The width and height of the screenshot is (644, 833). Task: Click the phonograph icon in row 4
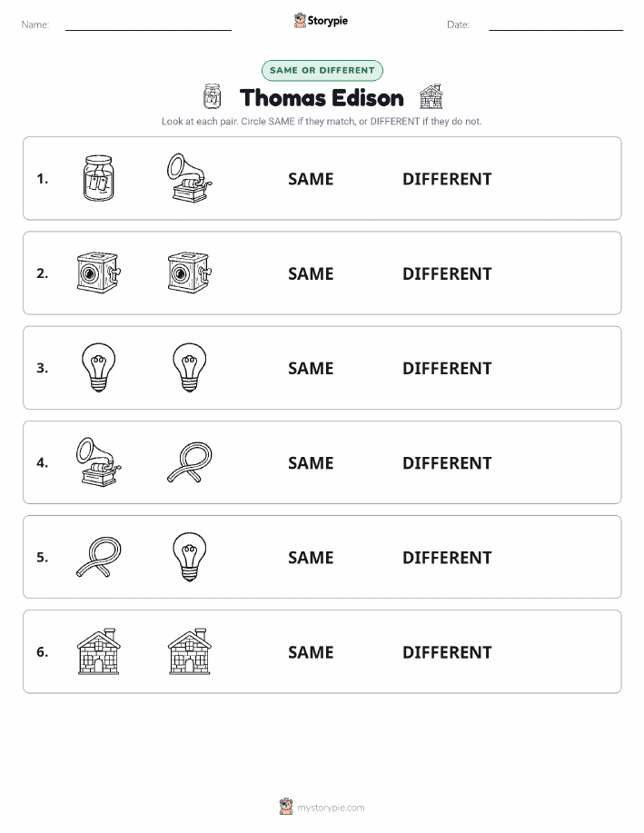tap(98, 462)
